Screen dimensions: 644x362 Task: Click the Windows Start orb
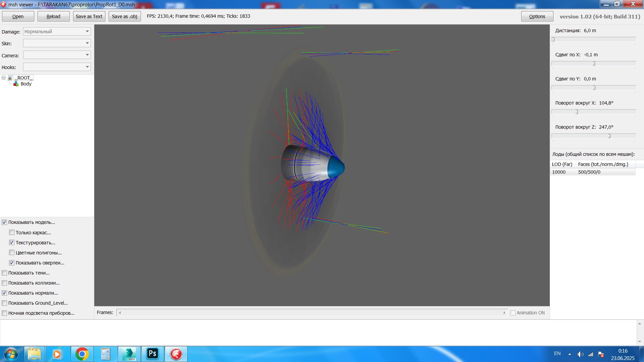click(11, 354)
